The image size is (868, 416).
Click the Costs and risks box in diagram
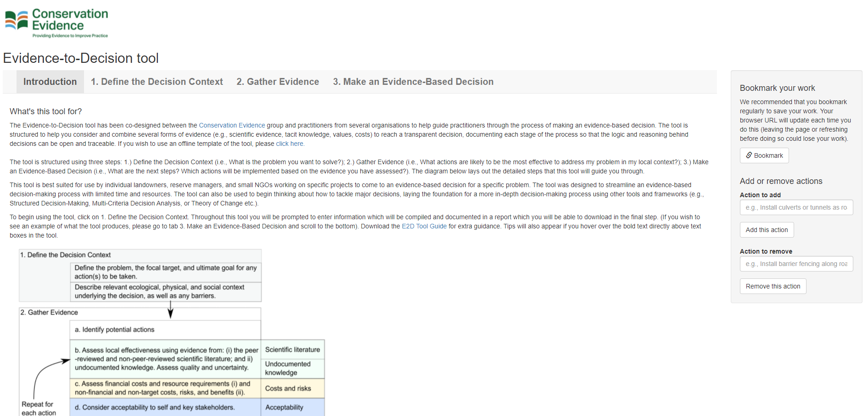pyautogui.click(x=292, y=388)
